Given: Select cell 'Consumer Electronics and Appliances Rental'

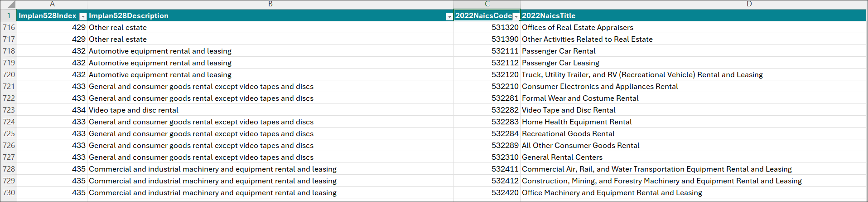Looking at the screenshot, I should 693,86.
